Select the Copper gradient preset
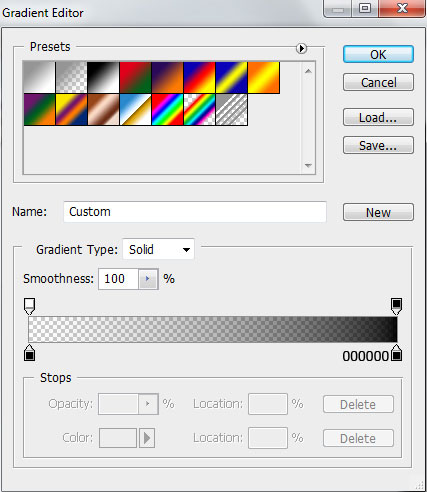 (103, 109)
